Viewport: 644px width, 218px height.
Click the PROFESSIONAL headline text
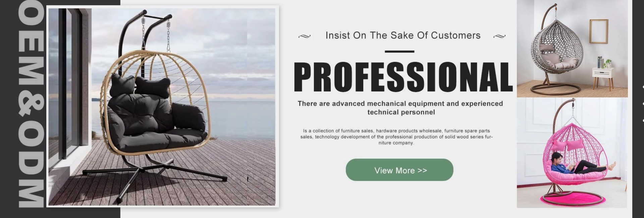(x=403, y=77)
